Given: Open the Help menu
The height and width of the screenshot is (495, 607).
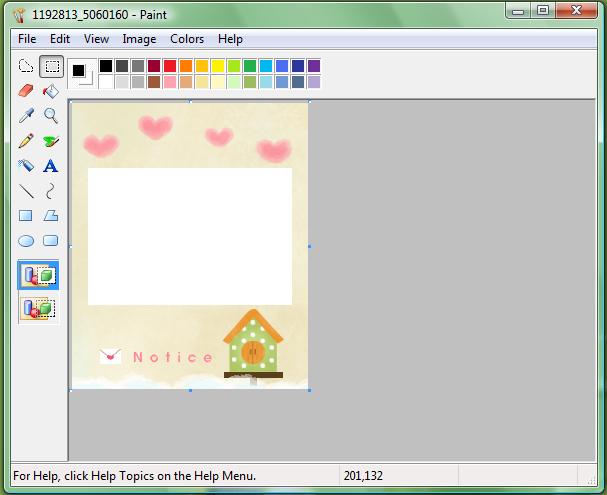Looking at the screenshot, I should click(230, 39).
